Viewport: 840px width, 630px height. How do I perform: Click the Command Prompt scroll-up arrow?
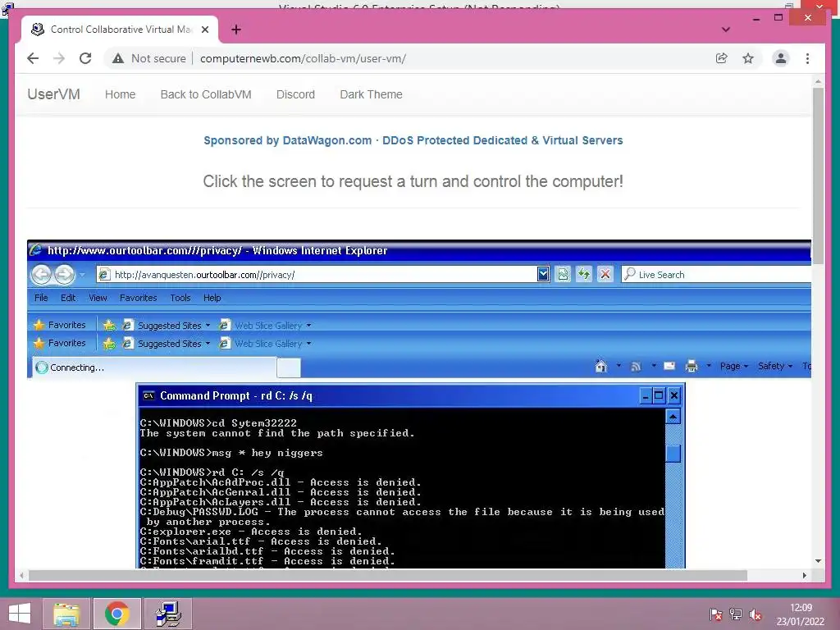(673, 417)
